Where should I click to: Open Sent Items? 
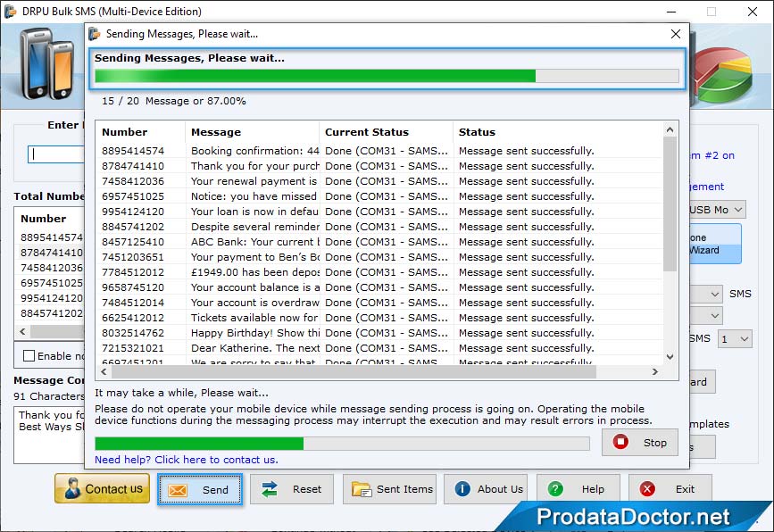pos(389,489)
